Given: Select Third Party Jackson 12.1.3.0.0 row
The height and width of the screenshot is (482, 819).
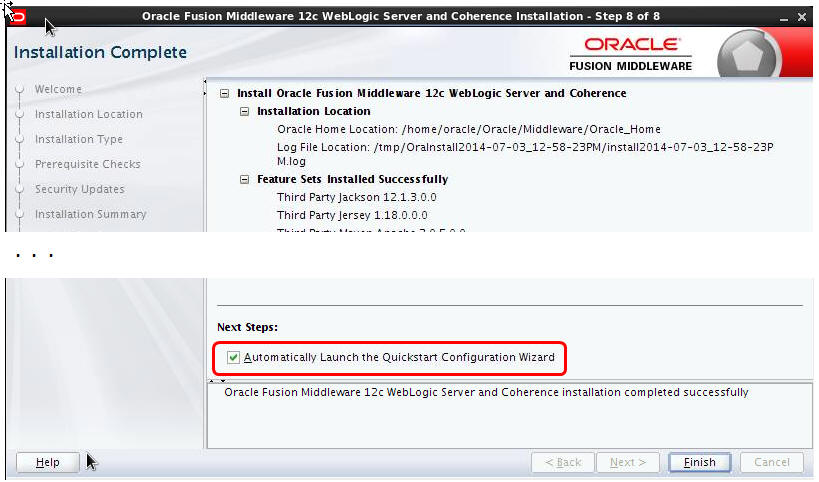Looking at the screenshot, I should pos(357,197).
